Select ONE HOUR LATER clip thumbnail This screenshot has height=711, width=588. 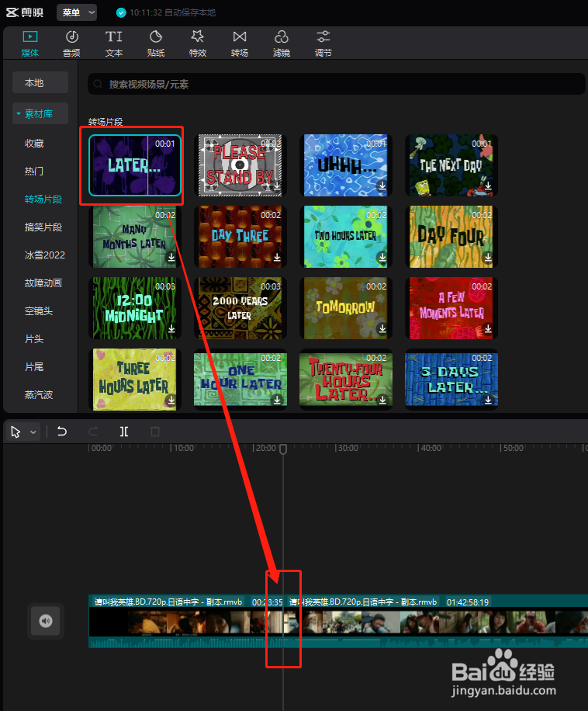[240, 380]
